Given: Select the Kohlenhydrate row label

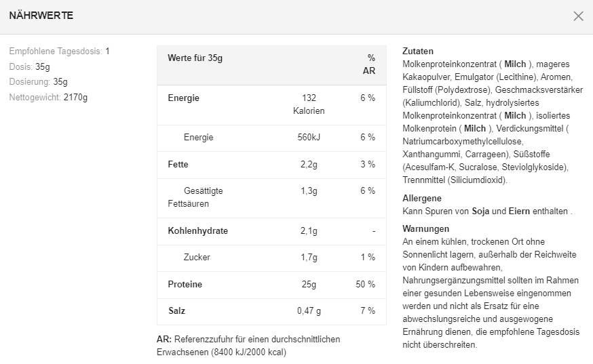Looking at the screenshot, I should coord(198,230).
